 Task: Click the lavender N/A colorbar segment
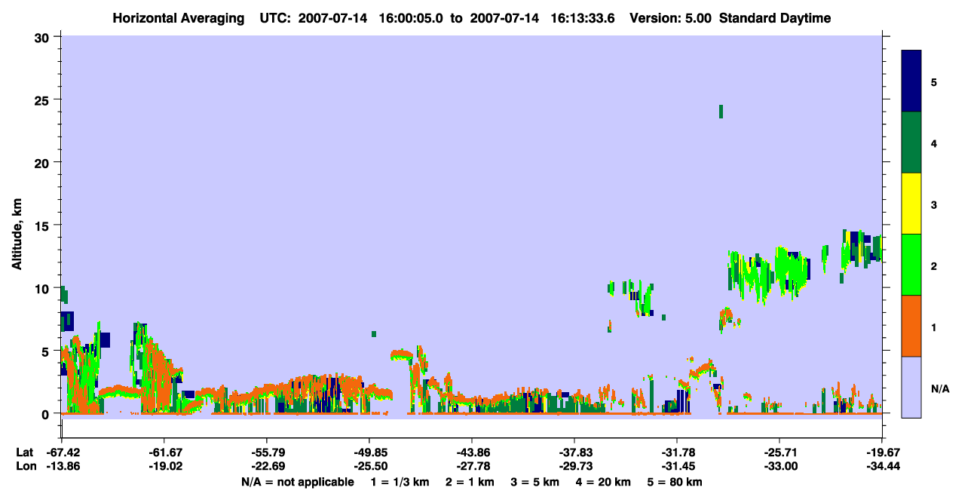coord(911,387)
